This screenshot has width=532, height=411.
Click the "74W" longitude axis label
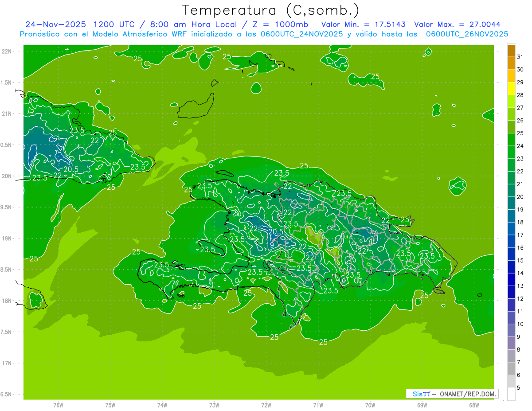pos(162,405)
